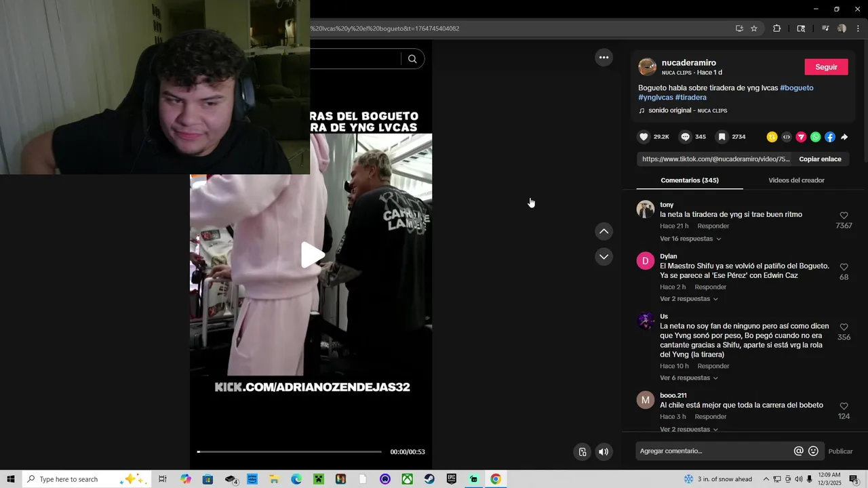Reply to Dylan's comment with Responder
This screenshot has height=488, width=868.
(711, 287)
